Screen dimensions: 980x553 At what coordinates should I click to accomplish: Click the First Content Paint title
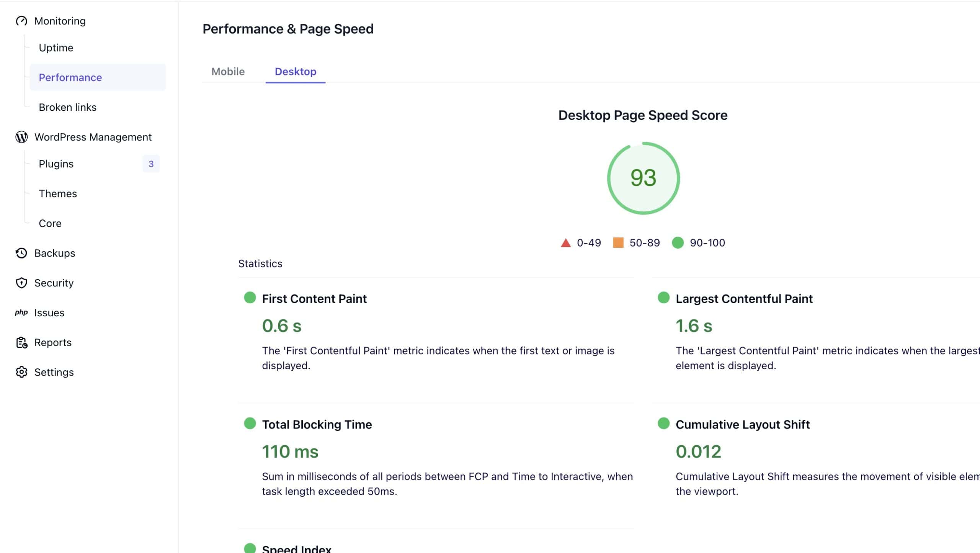click(314, 299)
